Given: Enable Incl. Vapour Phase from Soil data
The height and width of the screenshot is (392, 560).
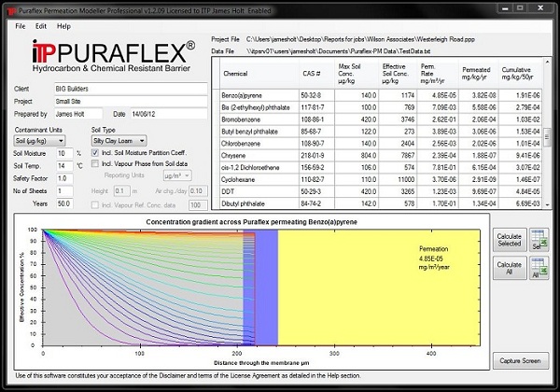Looking at the screenshot, I should (x=96, y=164).
